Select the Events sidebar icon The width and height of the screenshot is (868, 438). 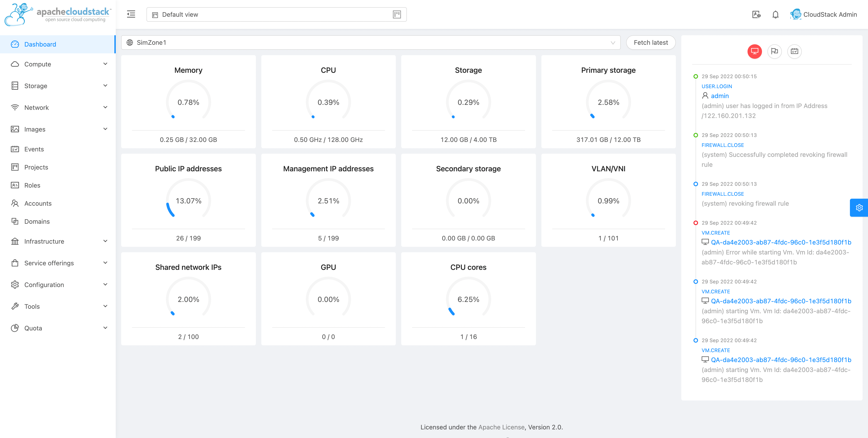point(15,149)
